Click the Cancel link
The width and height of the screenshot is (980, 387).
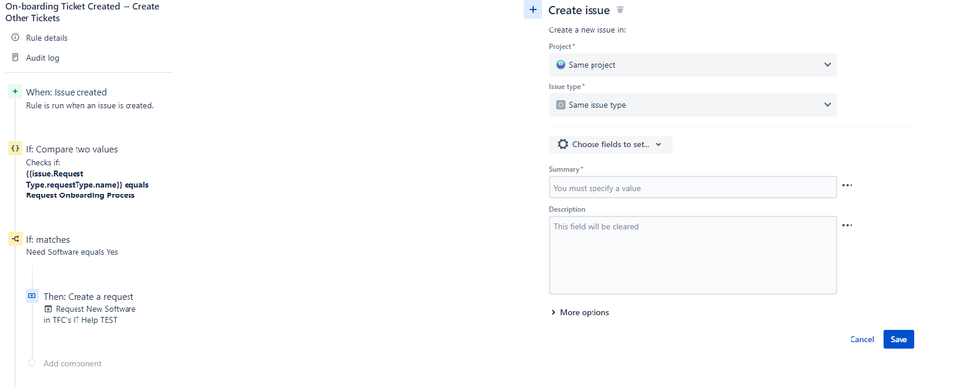point(862,339)
